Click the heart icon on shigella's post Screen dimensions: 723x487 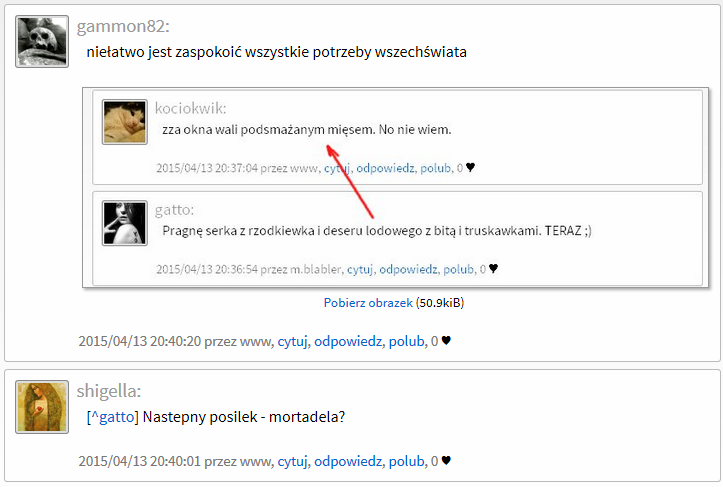point(446,461)
